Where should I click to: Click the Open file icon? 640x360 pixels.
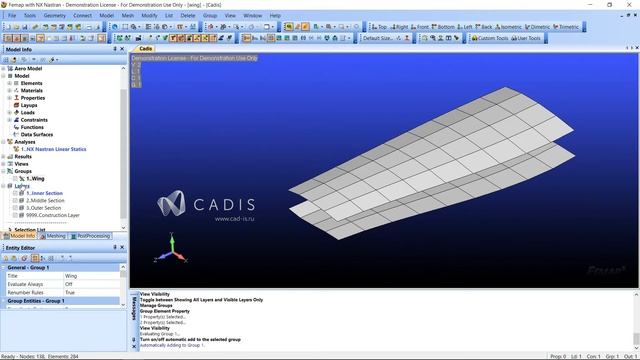point(16,27)
